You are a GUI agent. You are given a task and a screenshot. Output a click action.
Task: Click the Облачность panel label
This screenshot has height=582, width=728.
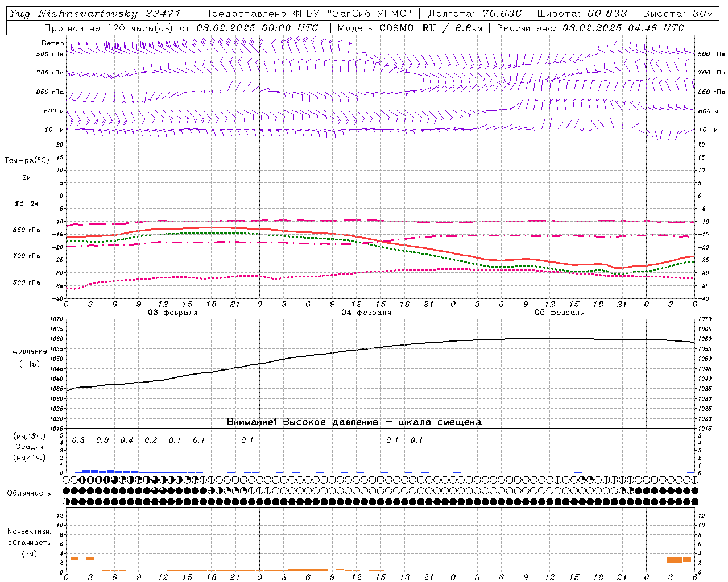point(29,493)
